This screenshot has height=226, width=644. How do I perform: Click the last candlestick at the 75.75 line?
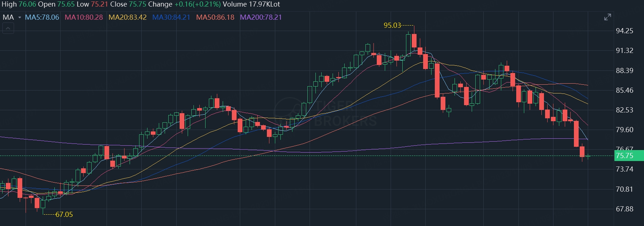[x=588, y=156]
